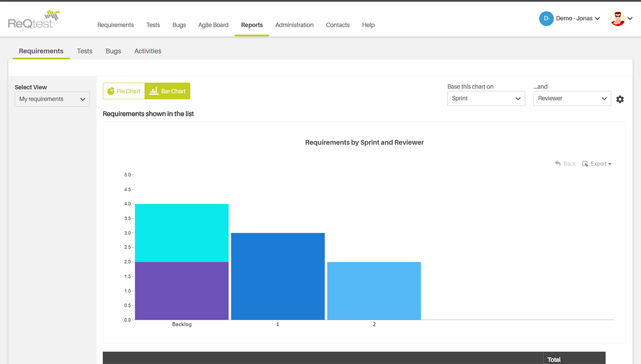
Task: Click the purple Backlog bar segment
Action: (x=182, y=291)
